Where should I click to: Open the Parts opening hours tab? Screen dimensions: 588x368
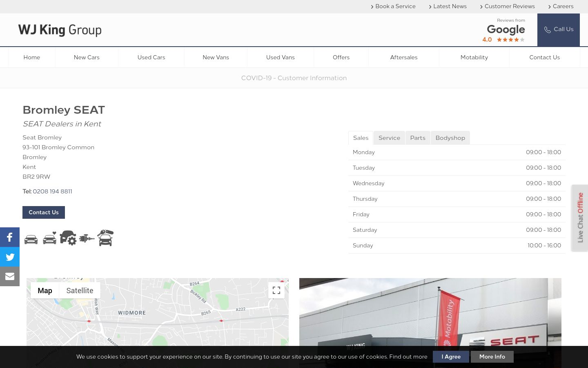point(418,138)
